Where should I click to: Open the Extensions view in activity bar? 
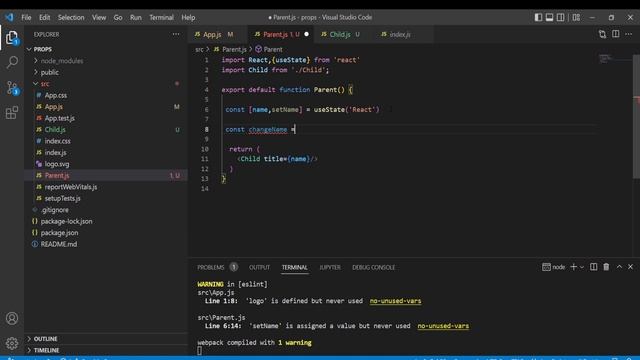[x=12, y=113]
